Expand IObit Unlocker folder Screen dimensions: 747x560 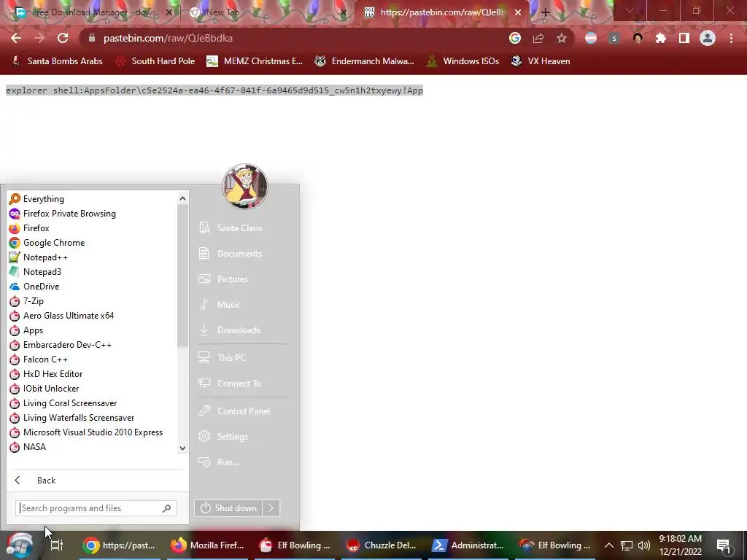click(x=93, y=389)
